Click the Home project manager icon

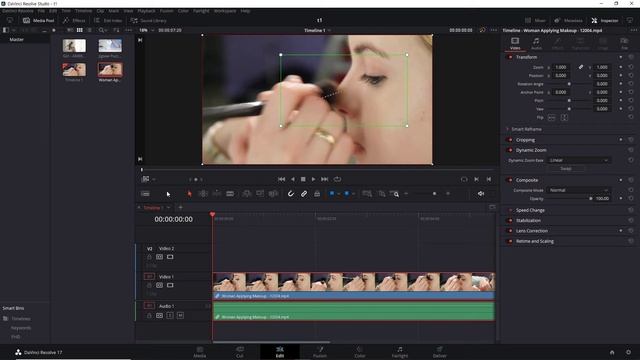tap(612, 352)
